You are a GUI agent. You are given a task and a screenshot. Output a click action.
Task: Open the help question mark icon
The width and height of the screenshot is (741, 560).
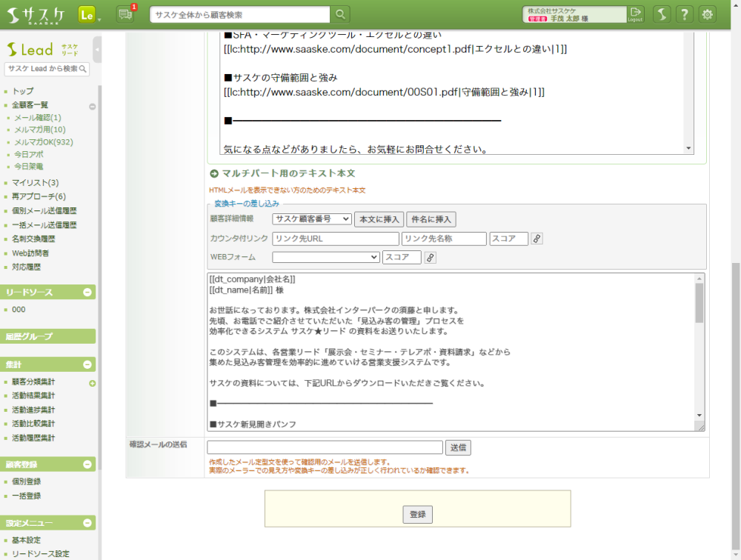685,14
